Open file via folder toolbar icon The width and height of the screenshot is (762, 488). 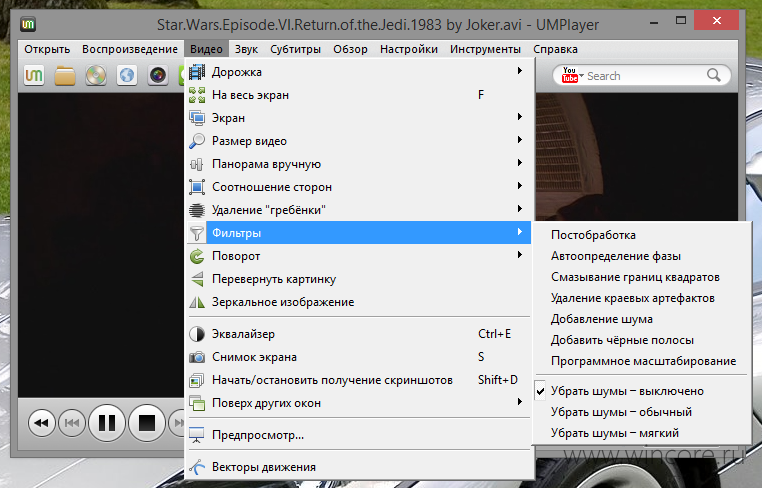65,76
